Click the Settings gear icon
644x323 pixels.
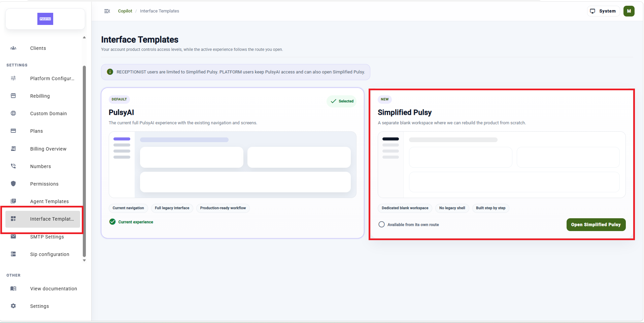tap(13, 306)
